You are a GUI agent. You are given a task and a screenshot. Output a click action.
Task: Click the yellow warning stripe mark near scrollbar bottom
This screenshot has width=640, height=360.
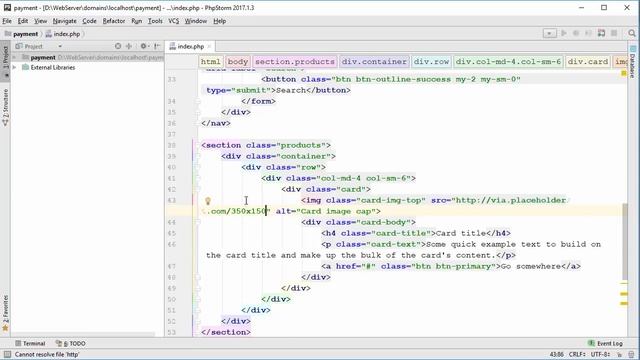click(624, 304)
